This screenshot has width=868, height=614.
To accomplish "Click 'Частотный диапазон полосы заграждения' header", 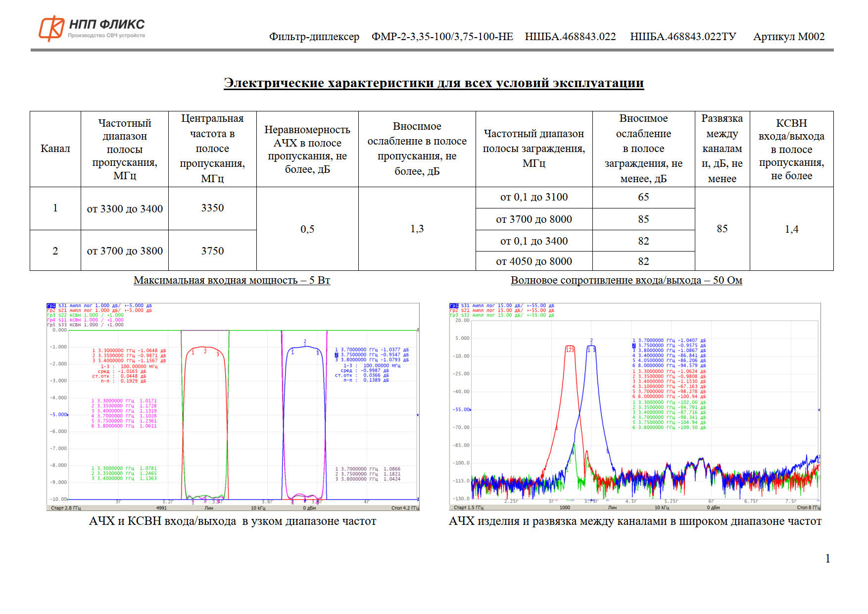I will [x=534, y=148].
